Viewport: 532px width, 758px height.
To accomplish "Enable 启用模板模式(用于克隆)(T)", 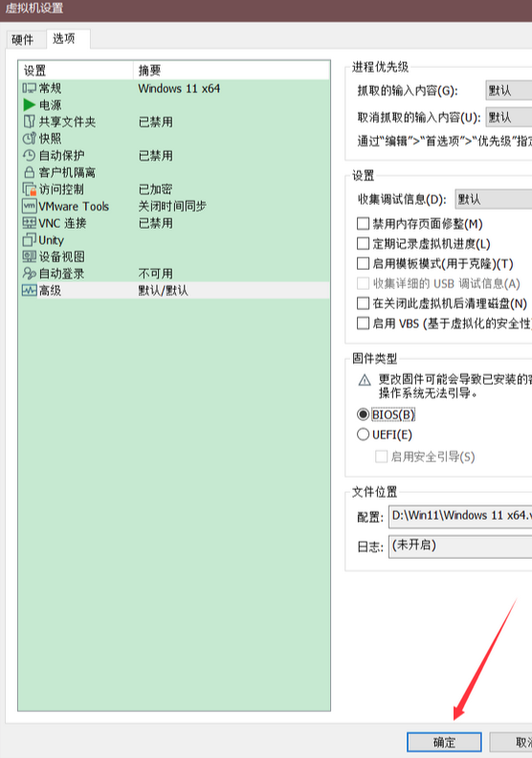I will point(363,264).
